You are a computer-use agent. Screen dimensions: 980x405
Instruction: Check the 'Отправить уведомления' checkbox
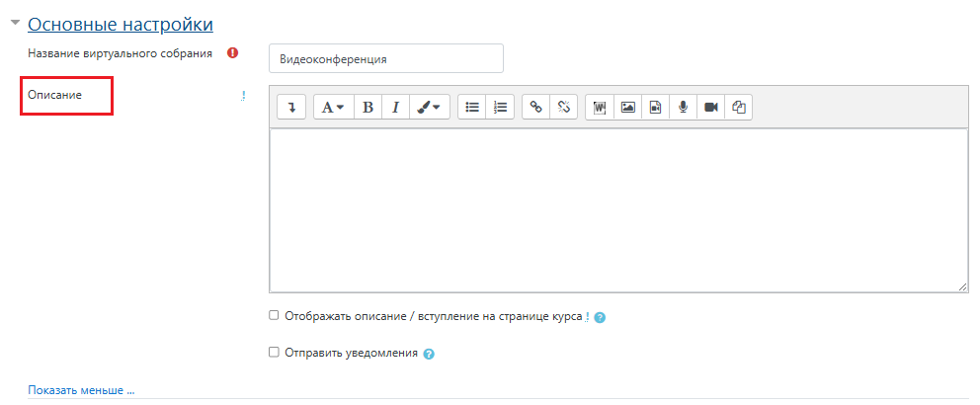[x=275, y=352]
